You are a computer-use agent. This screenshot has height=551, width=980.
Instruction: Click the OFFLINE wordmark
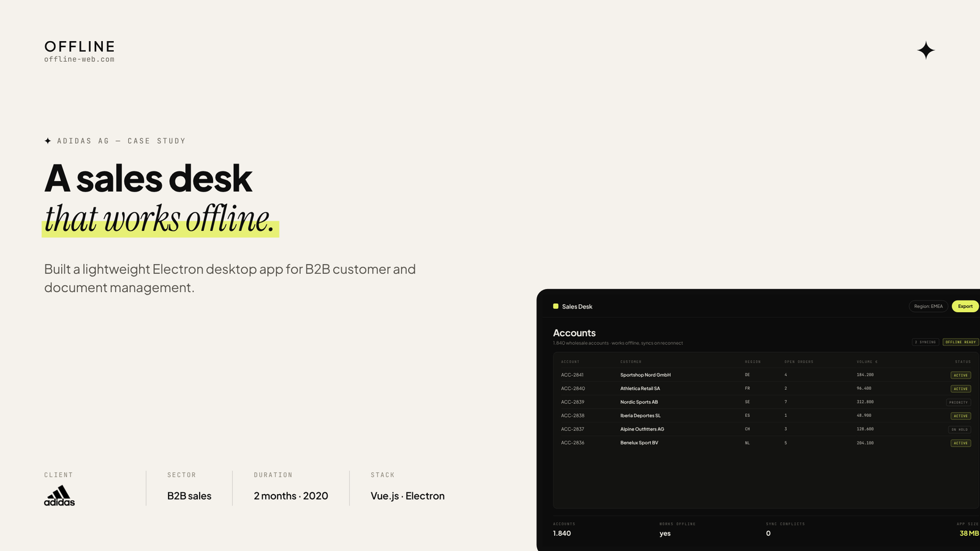[x=80, y=47]
